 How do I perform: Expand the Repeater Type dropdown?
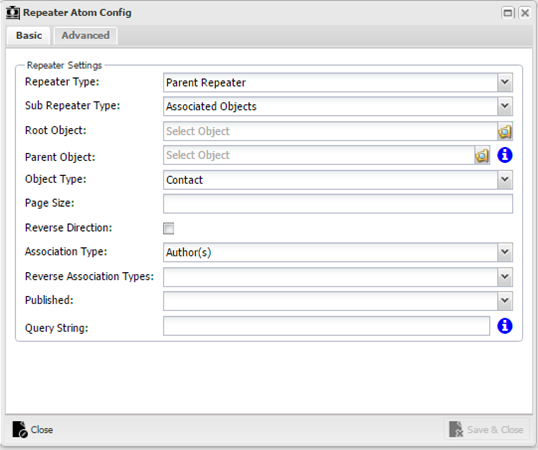click(x=505, y=82)
